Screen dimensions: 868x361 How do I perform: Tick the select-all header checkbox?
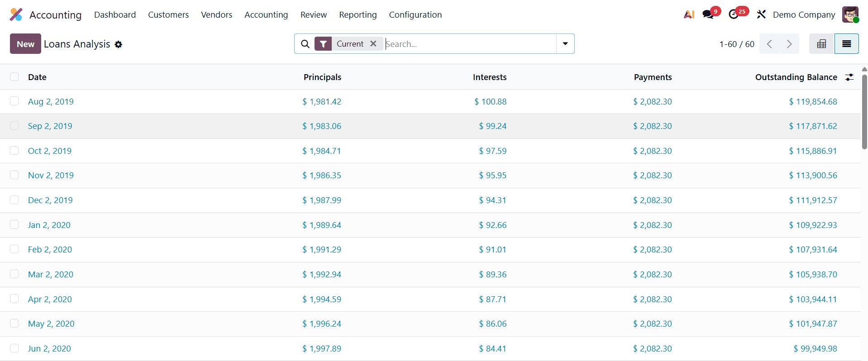14,77
